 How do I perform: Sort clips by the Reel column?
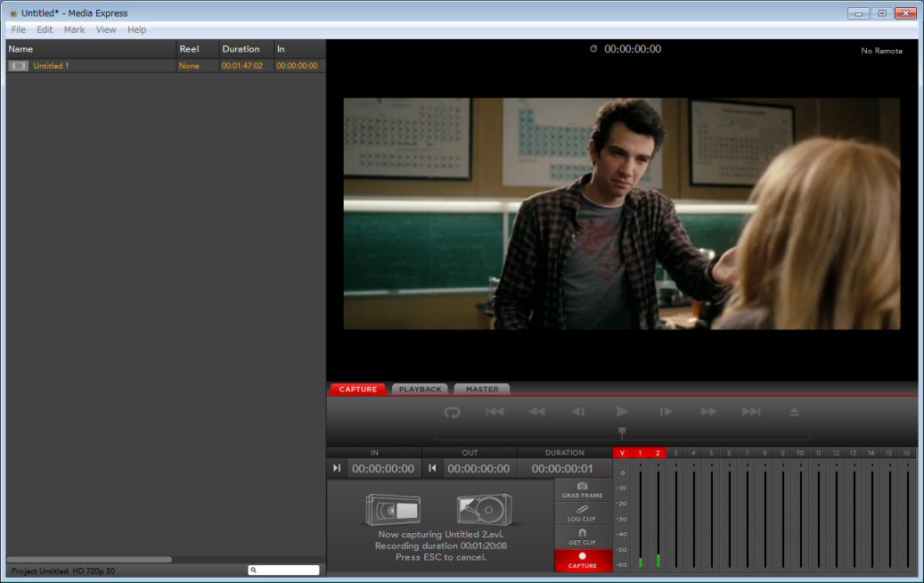click(198, 49)
